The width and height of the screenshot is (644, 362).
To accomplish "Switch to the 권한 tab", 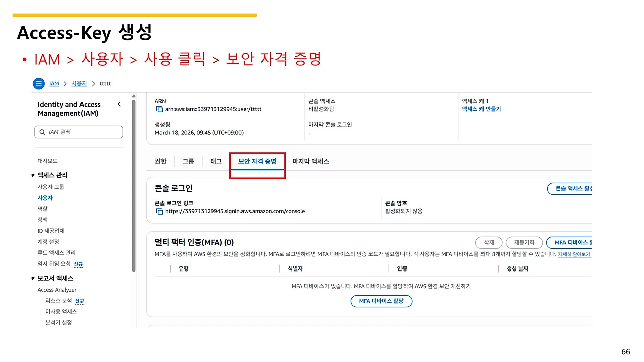I will (160, 161).
